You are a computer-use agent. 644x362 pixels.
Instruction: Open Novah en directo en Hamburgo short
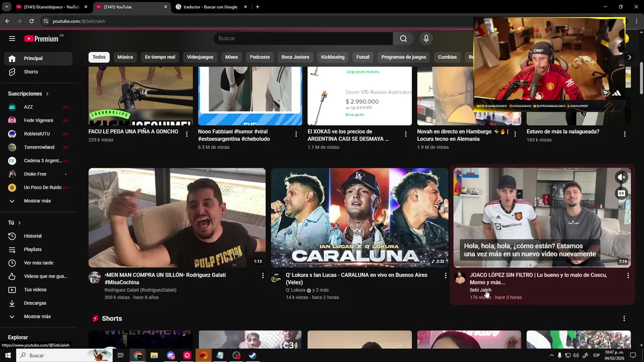point(463,135)
